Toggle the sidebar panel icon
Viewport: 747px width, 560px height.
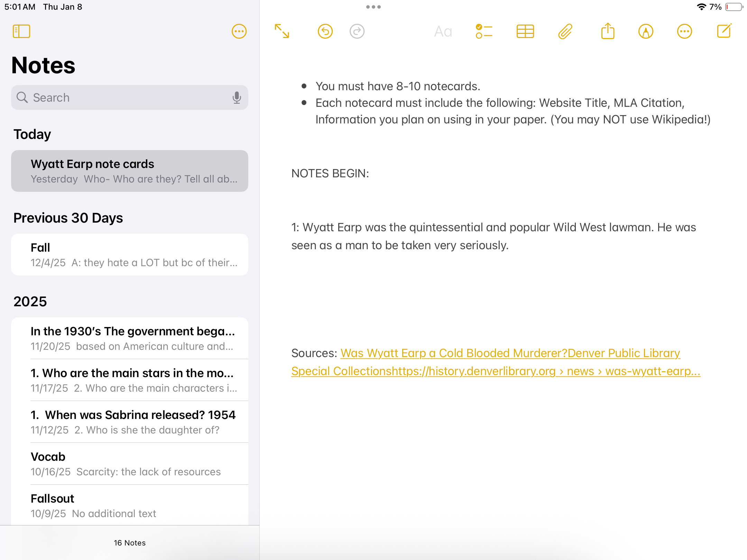coord(21,31)
